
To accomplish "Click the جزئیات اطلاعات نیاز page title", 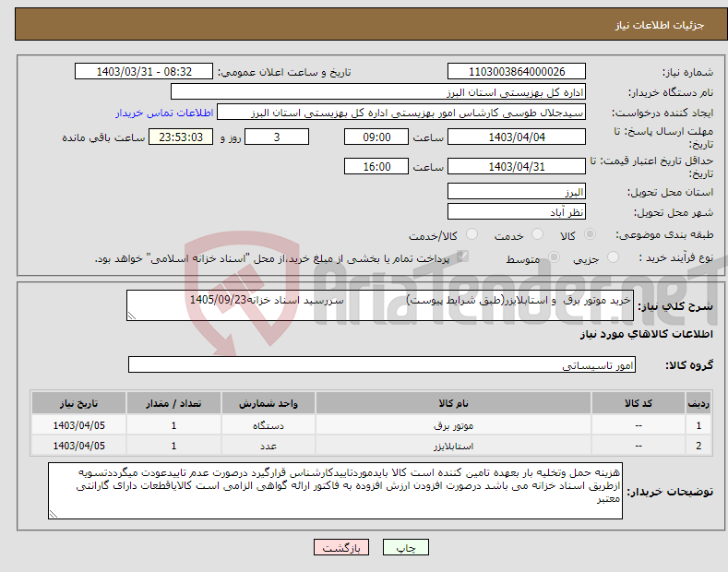I will tap(660, 25).
